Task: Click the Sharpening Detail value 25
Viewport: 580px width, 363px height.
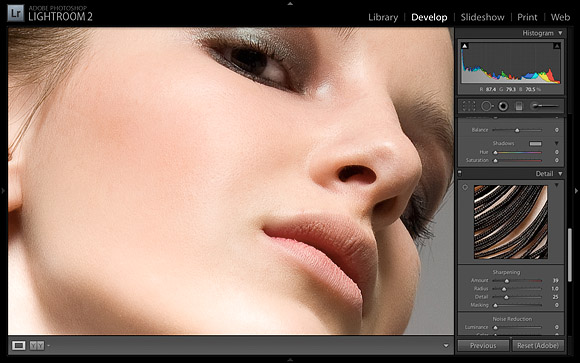Action: coord(555,297)
